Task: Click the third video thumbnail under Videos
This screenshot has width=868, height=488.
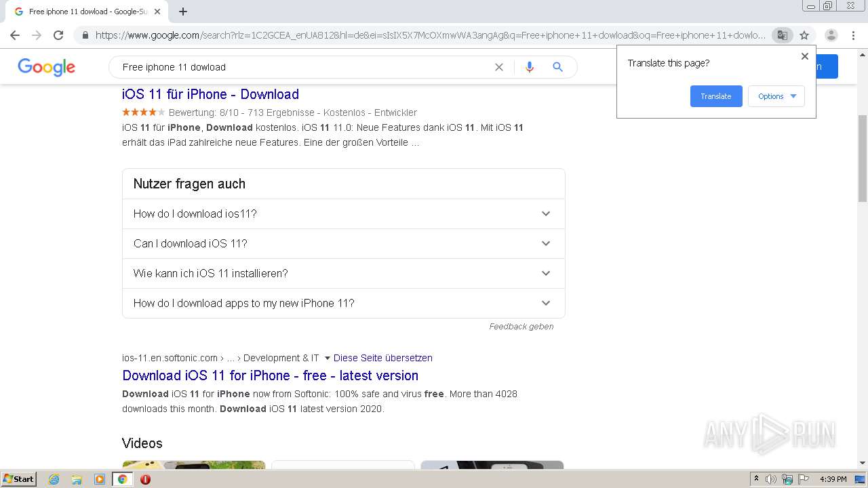Action: pos(492,465)
